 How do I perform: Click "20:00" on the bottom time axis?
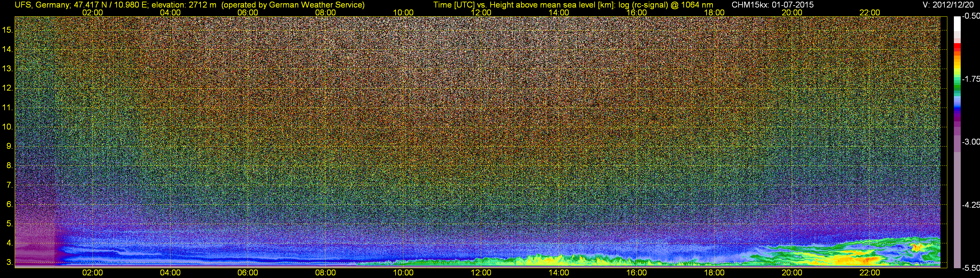click(792, 273)
